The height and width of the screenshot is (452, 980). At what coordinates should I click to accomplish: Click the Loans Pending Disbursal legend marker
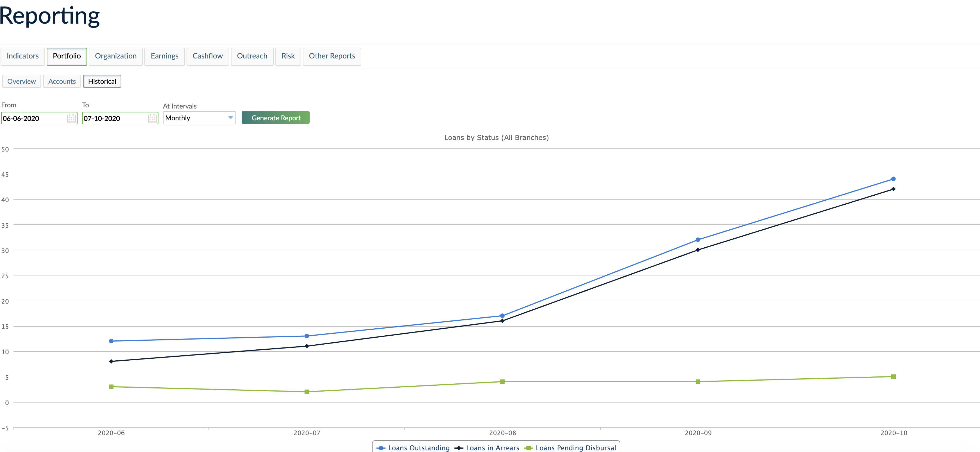[528, 448]
